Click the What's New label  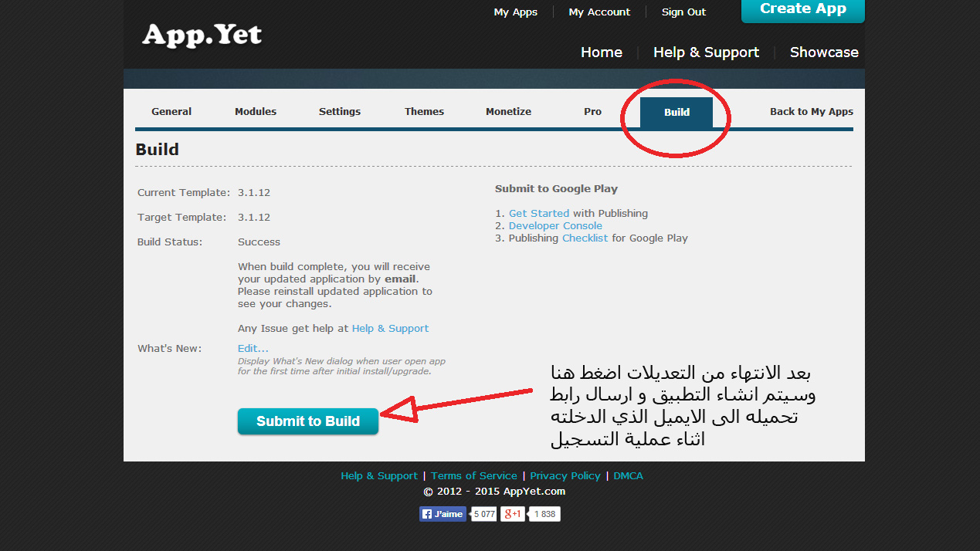point(169,349)
